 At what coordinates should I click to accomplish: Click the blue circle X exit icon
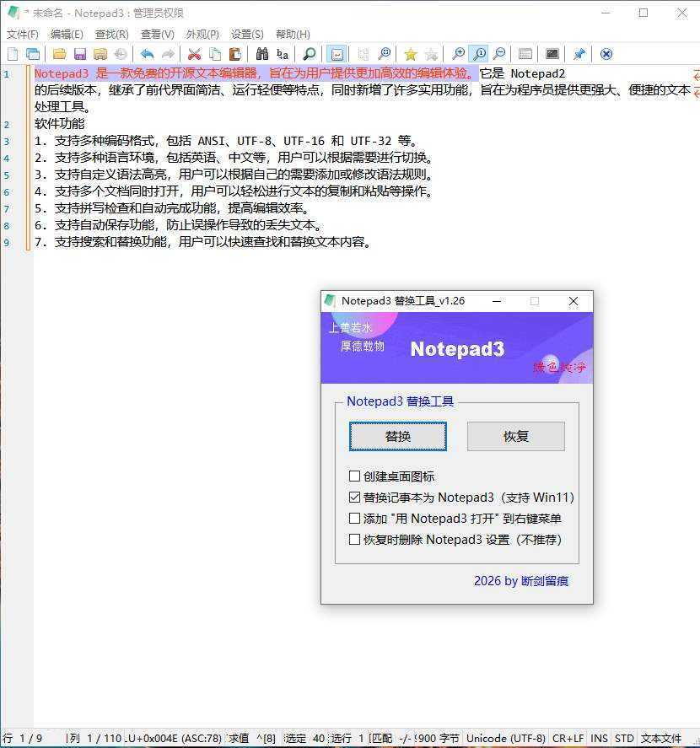[606, 54]
